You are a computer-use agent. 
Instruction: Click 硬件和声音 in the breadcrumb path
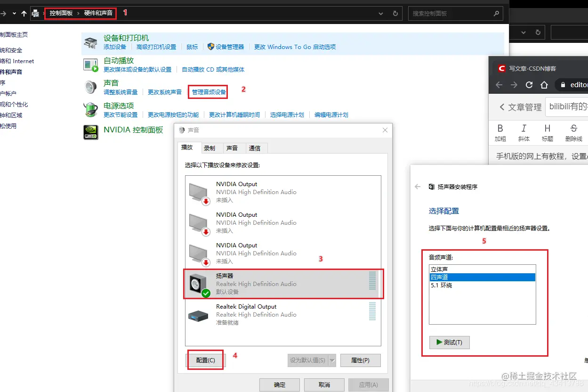[98, 13]
